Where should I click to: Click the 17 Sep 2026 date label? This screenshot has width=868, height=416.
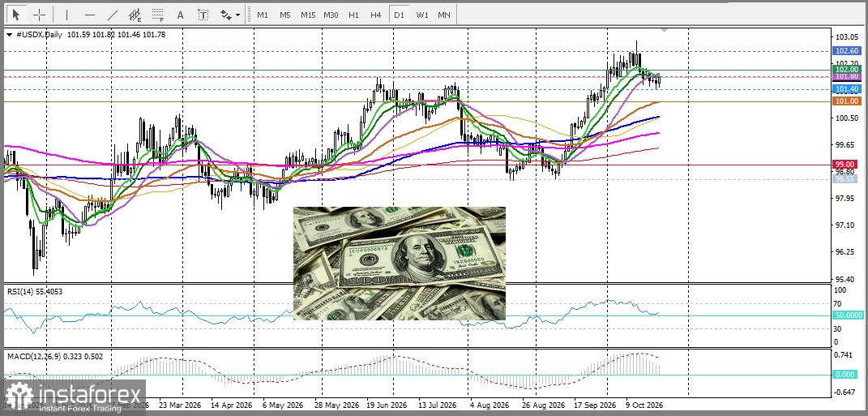[595, 405]
